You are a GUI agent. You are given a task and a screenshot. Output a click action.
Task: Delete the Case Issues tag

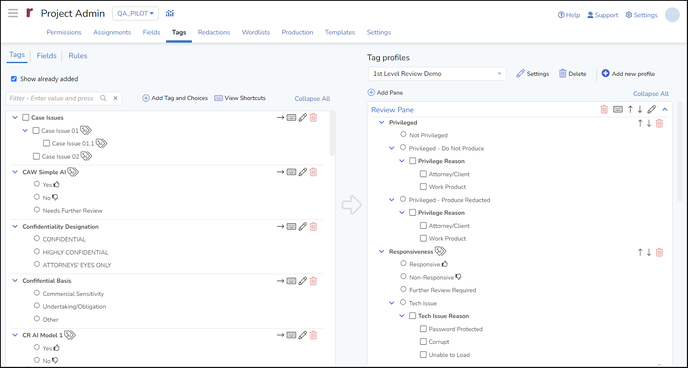[313, 118]
